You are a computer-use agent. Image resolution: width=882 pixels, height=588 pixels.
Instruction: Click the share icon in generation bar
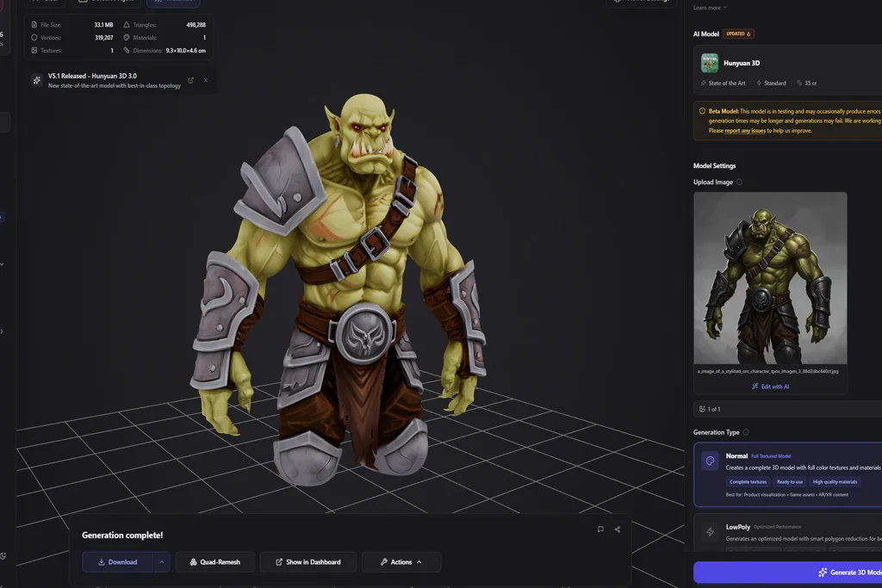(617, 529)
